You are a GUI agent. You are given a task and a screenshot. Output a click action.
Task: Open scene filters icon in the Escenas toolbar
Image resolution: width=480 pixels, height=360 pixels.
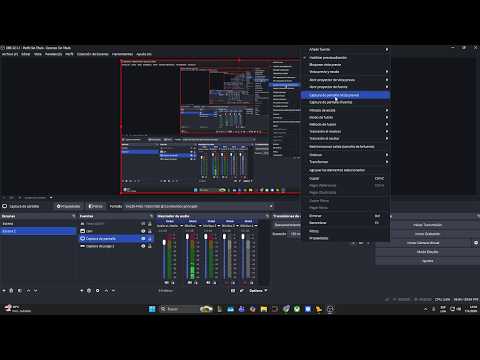coord(20,291)
